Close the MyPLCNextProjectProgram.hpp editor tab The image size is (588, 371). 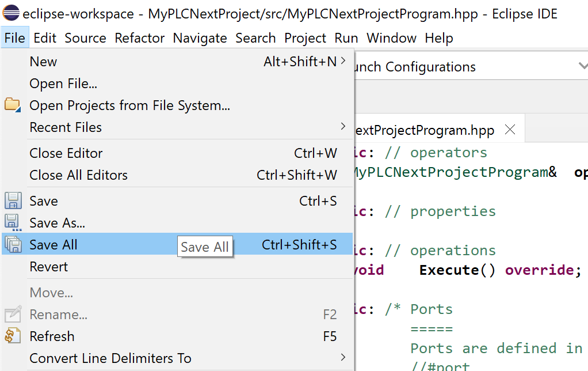click(x=510, y=130)
